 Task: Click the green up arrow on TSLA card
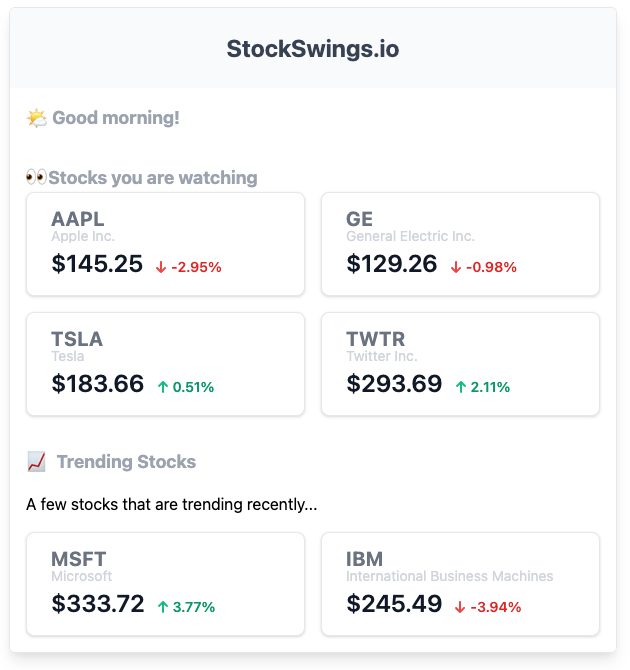(163, 387)
